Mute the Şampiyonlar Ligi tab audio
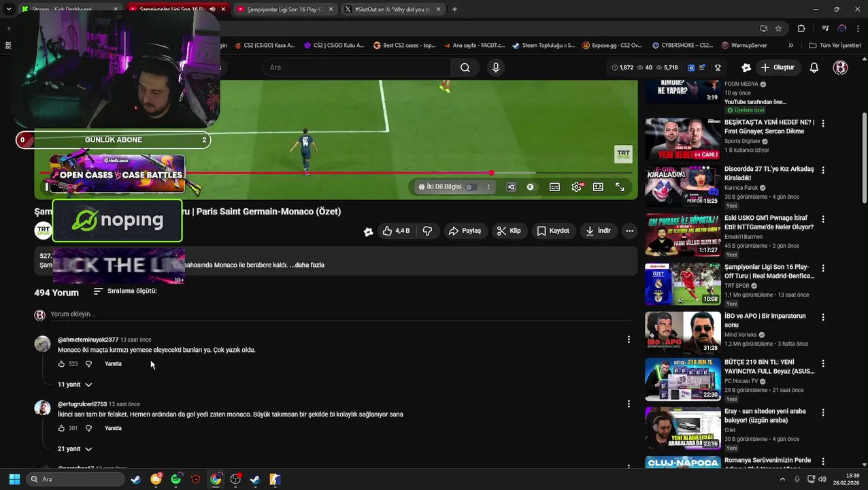The width and height of the screenshot is (868, 490). (x=212, y=10)
